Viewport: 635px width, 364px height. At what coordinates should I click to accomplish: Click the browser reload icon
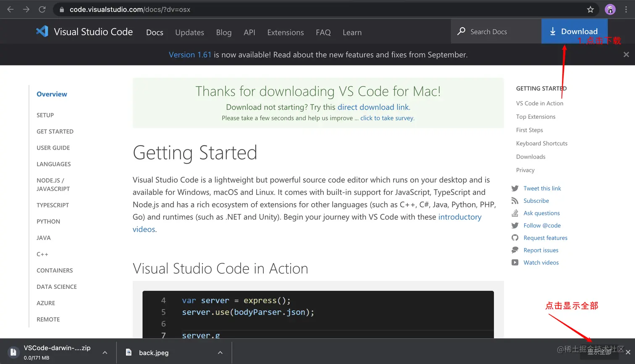(42, 9)
